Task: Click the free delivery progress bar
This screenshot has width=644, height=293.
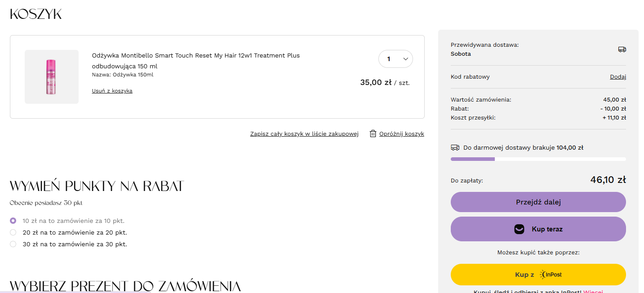Action: tap(538, 159)
